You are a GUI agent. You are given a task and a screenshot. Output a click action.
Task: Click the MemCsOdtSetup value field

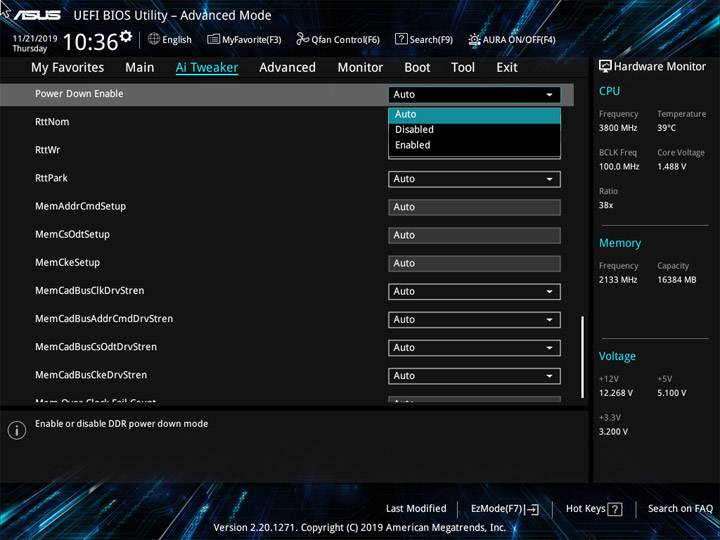[474, 235]
